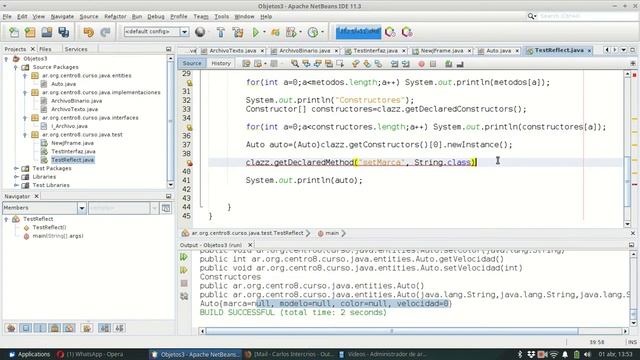Open the Run Project dropdown arrow
Viewport: 640px width, 360px height.
[264, 32]
